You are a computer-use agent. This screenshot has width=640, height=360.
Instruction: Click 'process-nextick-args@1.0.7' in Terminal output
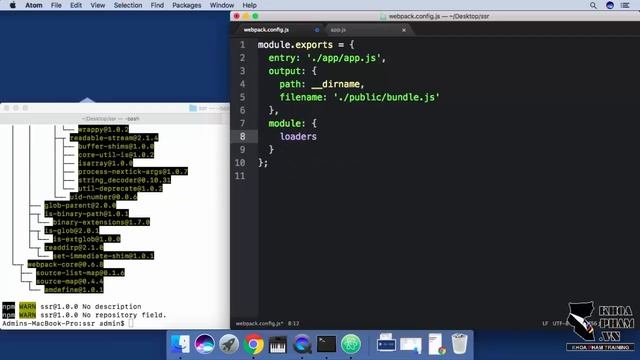pos(133,171)
